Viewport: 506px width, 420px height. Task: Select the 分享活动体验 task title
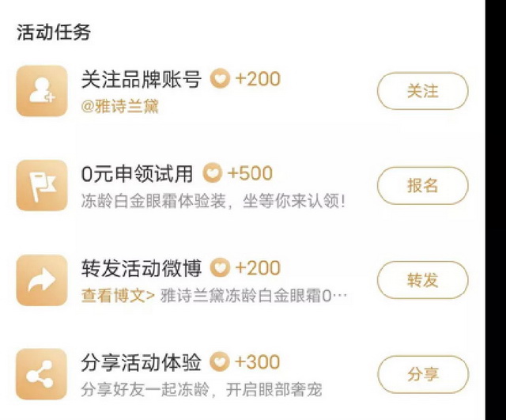tap(141, 362)
